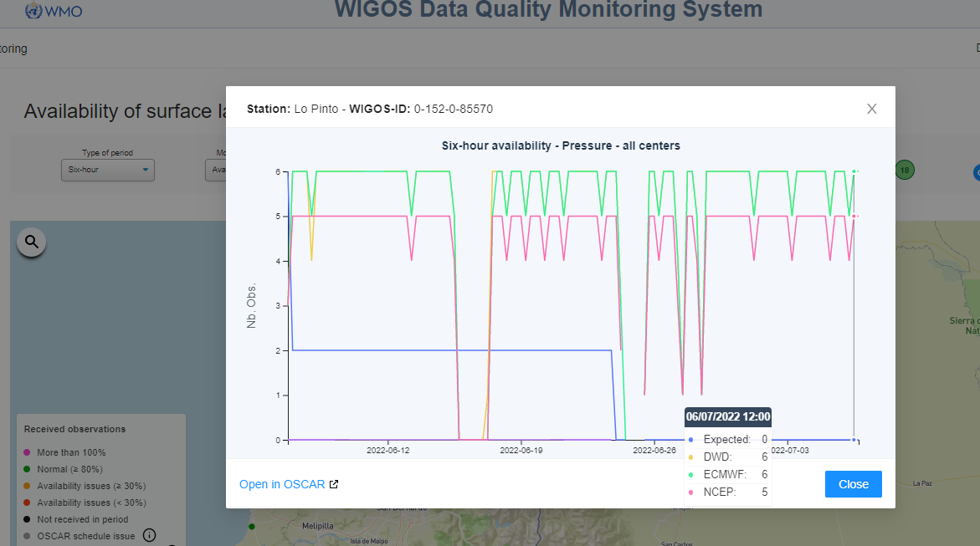Click the map search magnifier icon
Screen dimensions: 980x546
point(31,242)
